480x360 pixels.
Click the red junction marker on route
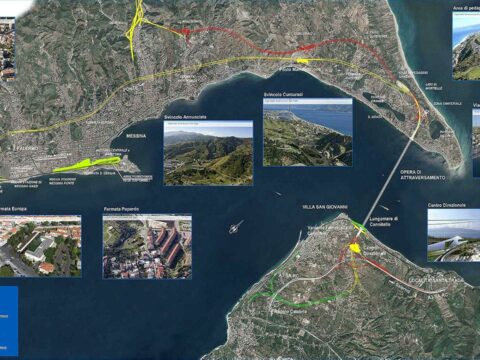click(x=186, y=32)
